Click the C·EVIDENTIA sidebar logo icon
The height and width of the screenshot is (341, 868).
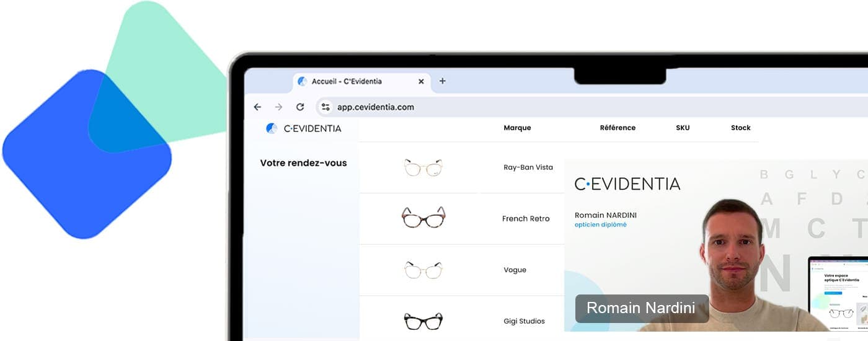[271, 128]
